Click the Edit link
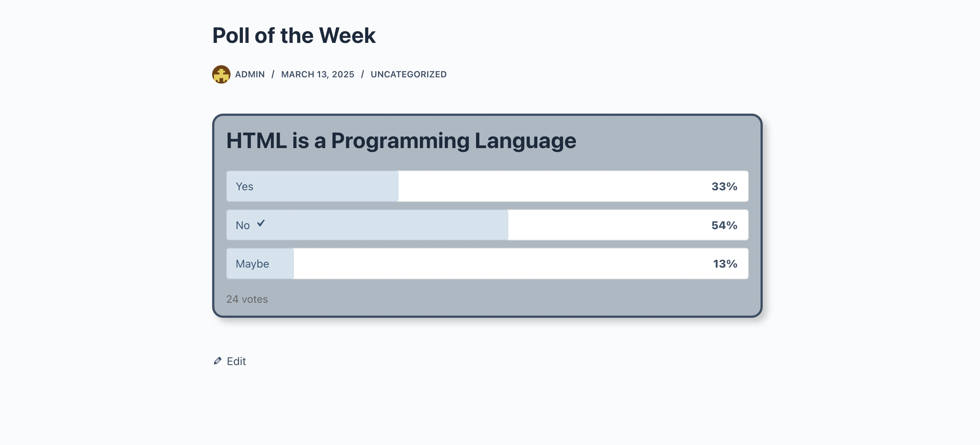This screenshot has width=980, height=445. [x=236, y=361]
